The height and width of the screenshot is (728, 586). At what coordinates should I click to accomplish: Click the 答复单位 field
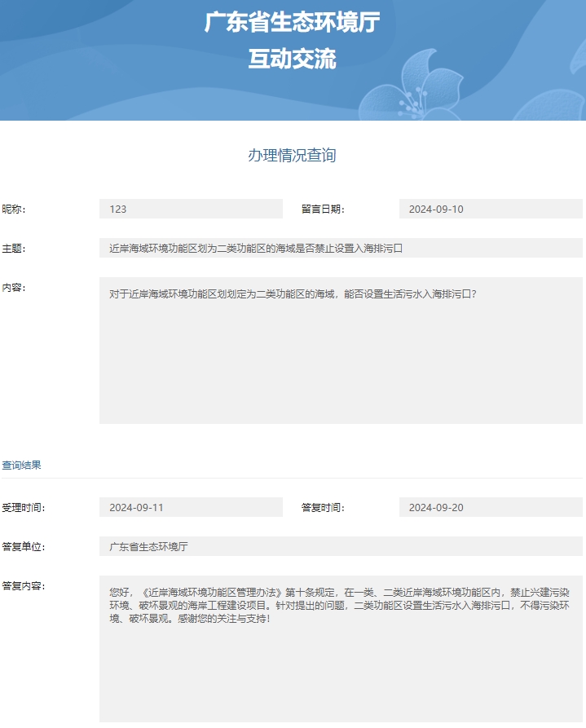pos(341,546)
